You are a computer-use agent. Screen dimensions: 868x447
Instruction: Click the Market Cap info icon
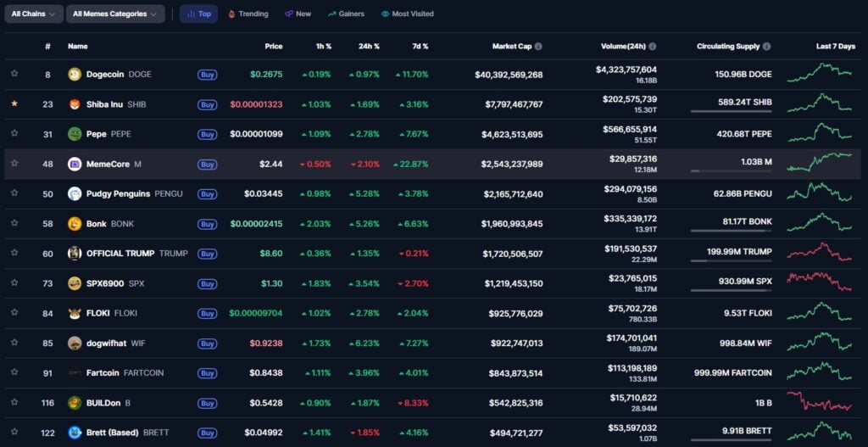pyautogui.click(x=538, y=47)
